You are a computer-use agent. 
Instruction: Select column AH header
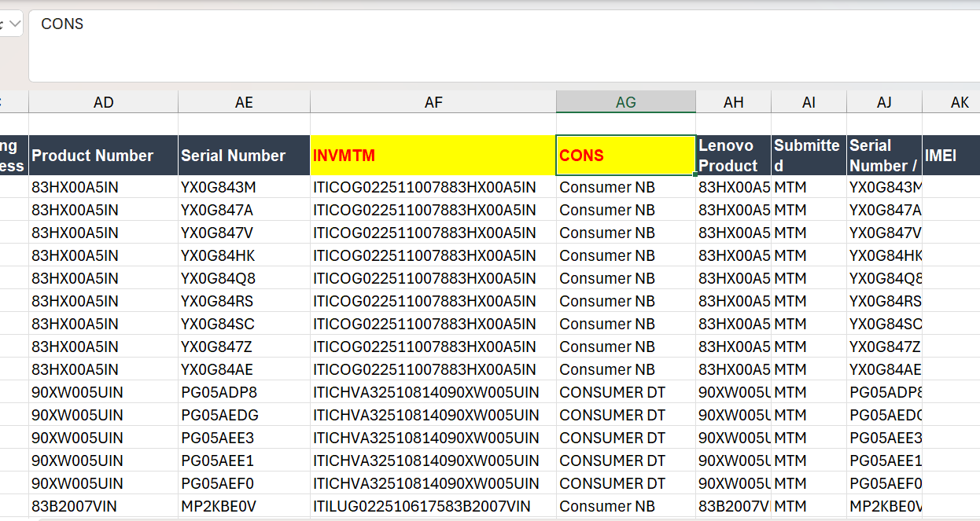click(x=733, y=102)
